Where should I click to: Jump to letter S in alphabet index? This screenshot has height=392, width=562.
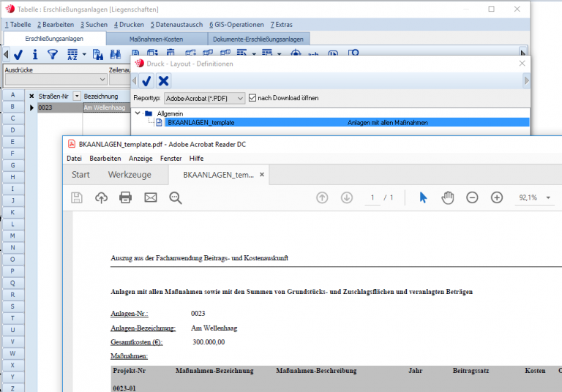pyautogui.click(x=13, y=306)
